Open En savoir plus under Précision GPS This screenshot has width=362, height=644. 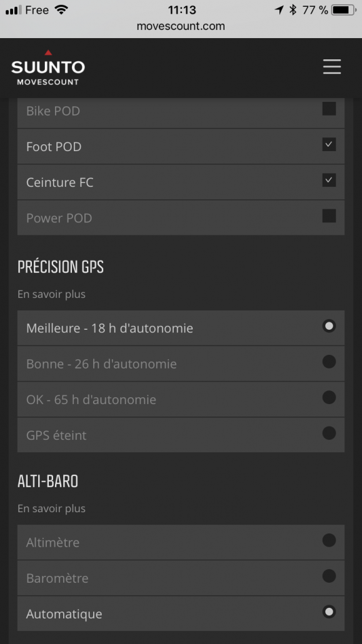(x=51, y=294)
